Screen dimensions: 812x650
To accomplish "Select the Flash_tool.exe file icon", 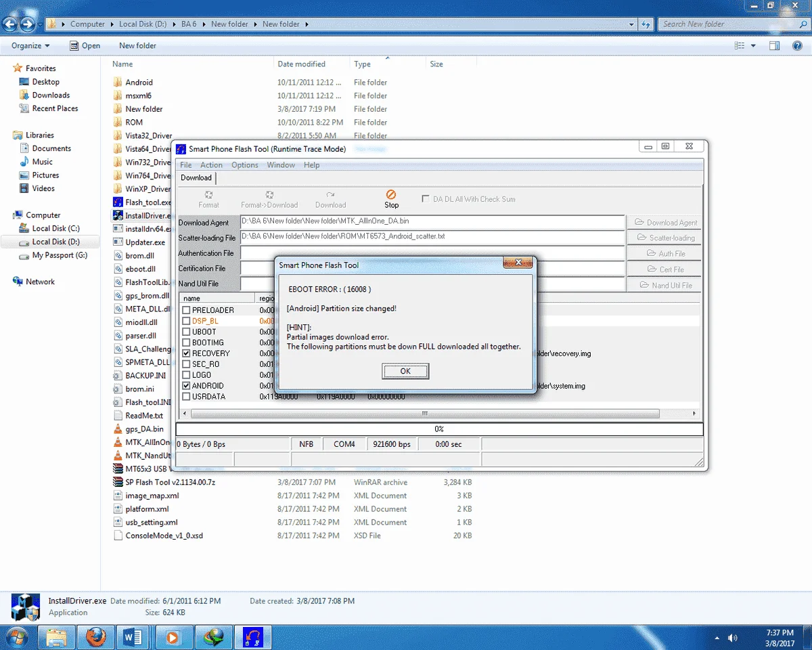I will (118, 202).
